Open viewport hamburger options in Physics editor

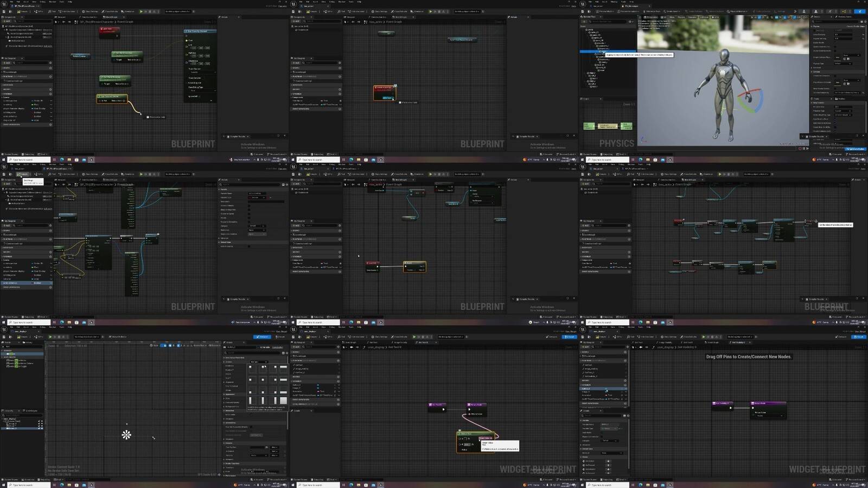640,17
